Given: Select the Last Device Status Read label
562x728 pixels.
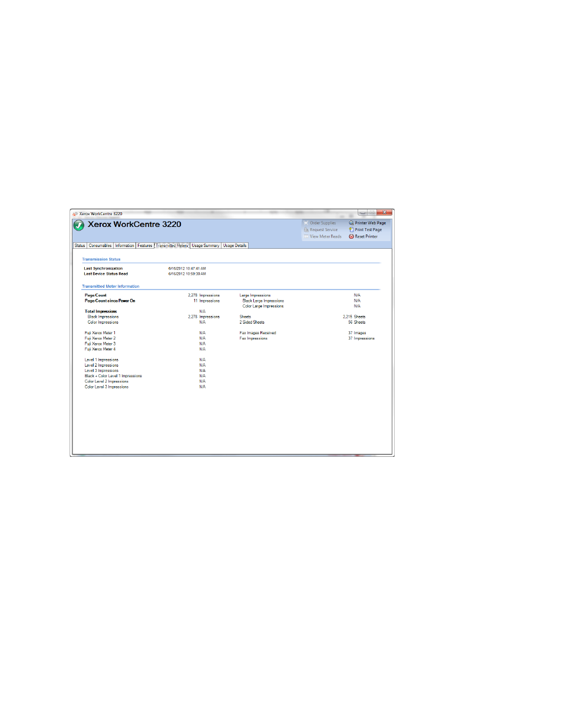Looking at the screenshot, I should pyautogui.click(x=106, y=274).
